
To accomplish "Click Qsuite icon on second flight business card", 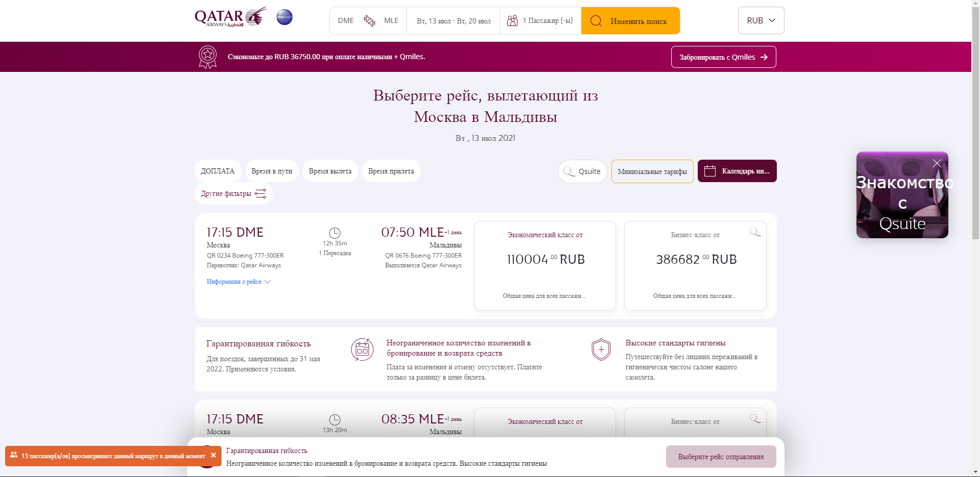I will click(x=755, y=419).
